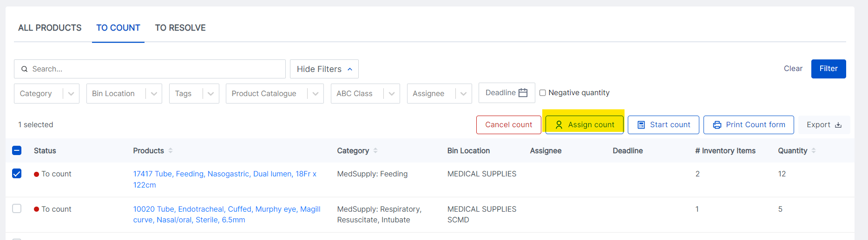Viewport: 868px width, 240px height.
Task: Click the Start count calculator icon
Action: 641,125
